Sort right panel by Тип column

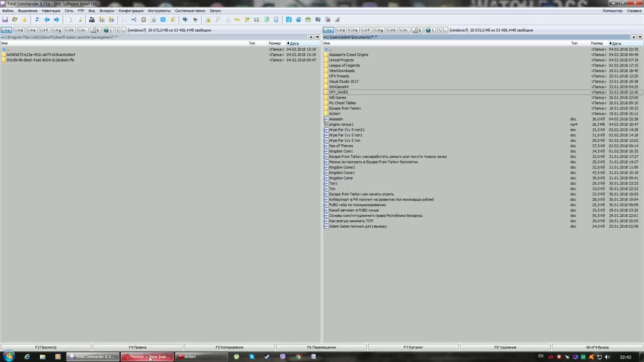[x=574, y=43]
